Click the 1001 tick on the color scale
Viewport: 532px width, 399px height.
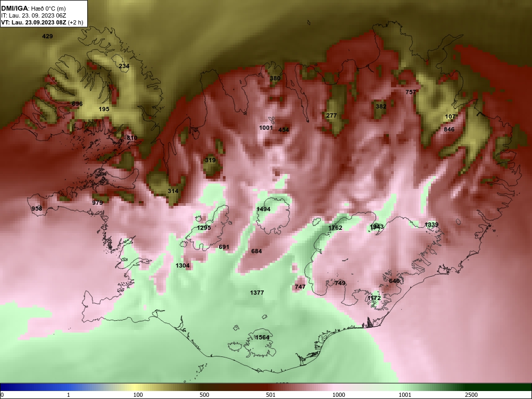405,395
